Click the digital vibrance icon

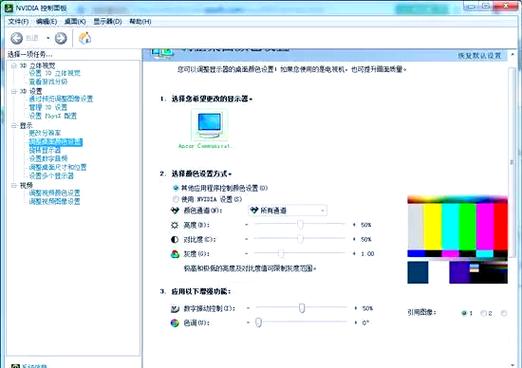tap(175, 308)
